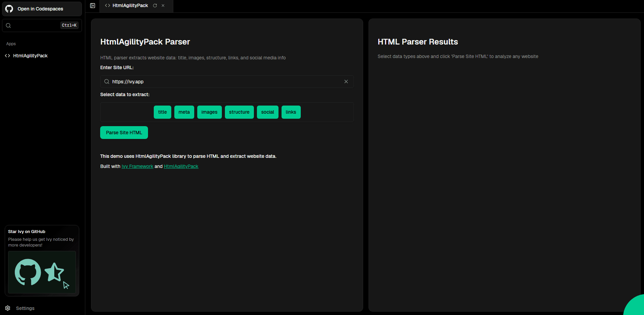Deselect the social data option
This screenshot has width=644, height=315.
pyautogui.click(x=267, y=112)
